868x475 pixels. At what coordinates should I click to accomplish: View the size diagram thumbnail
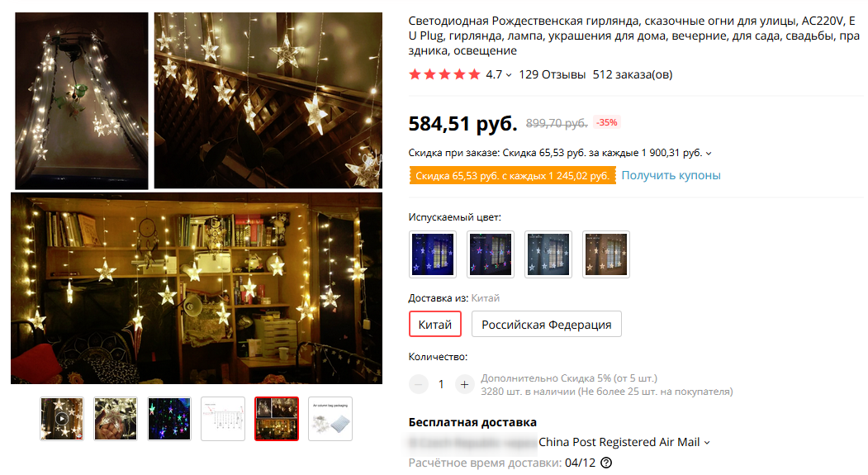tap(223, 419)
